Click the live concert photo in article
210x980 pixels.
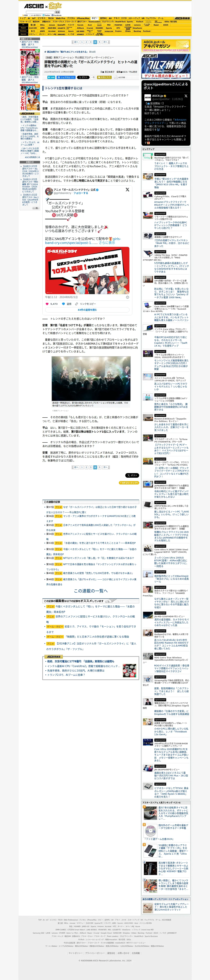coord(91,378)
